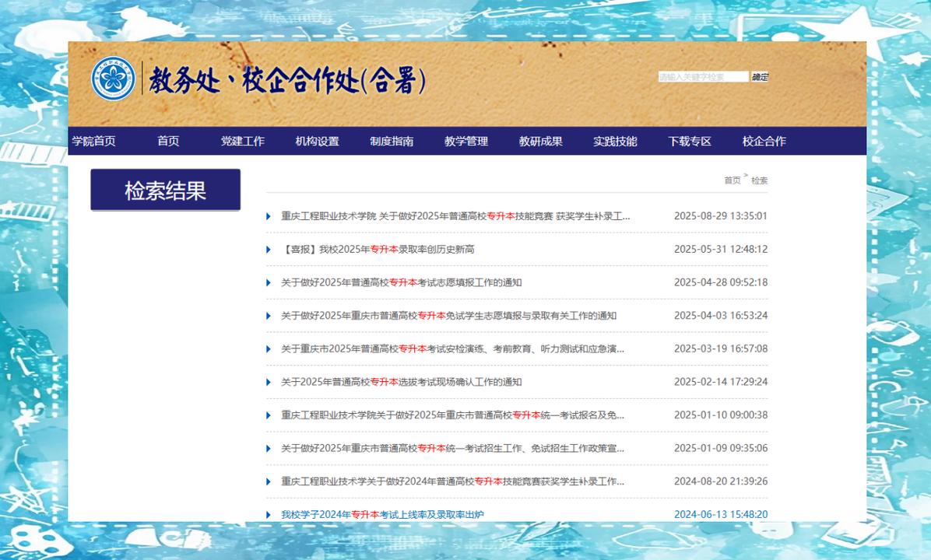Click arrow icon before the 现场确认 notice

click(x=268, y=382)
